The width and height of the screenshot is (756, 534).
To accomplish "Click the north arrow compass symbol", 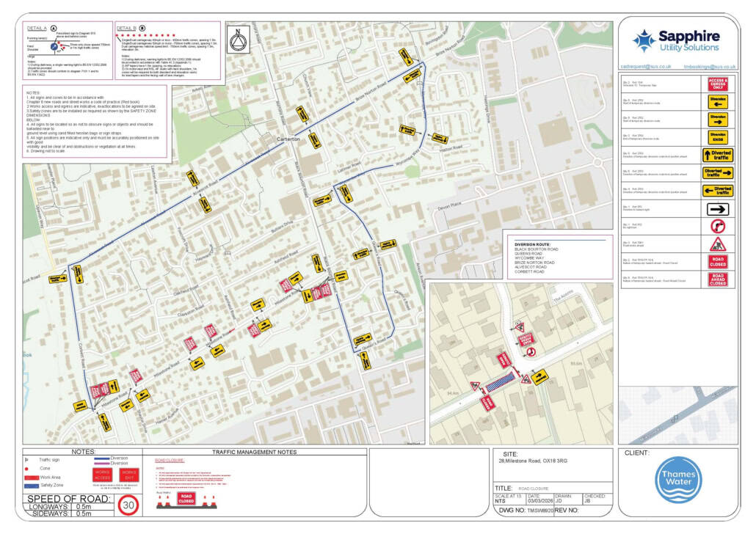I will click(236, 40).
